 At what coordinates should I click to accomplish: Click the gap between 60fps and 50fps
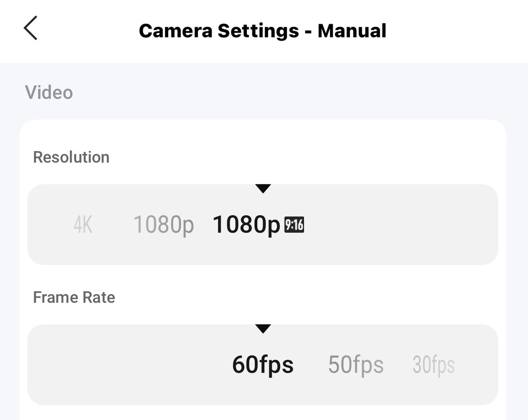point(311,365)
